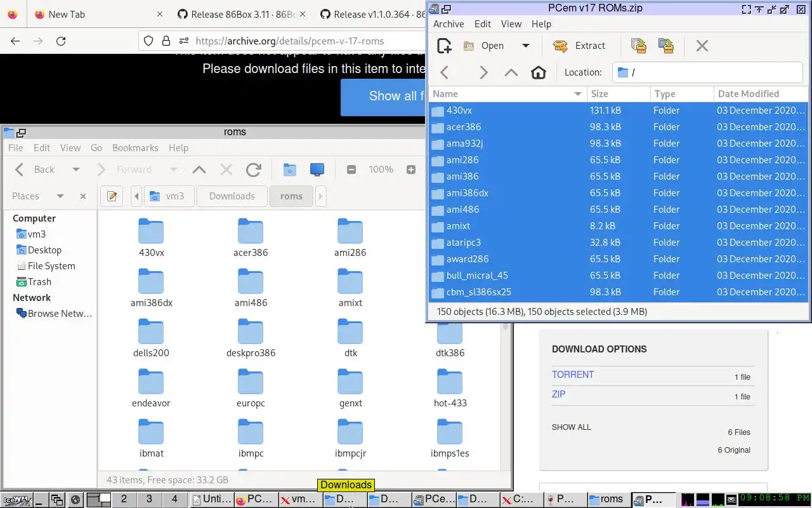The height and width of the screenshot is (508, 812).
Task: Open the Bookmarks menu in file manager
Action: [x=135, y=147]
